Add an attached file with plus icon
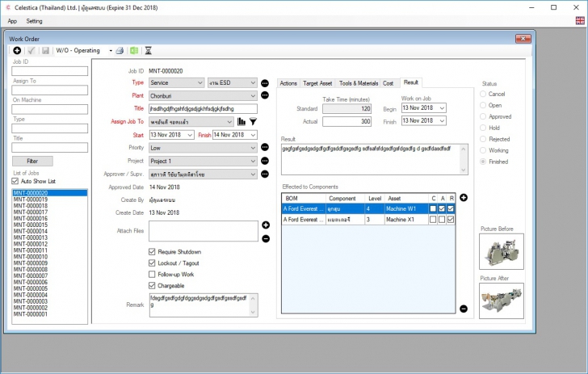The width and height of the screenshot is (588, 374). point(266,225)
